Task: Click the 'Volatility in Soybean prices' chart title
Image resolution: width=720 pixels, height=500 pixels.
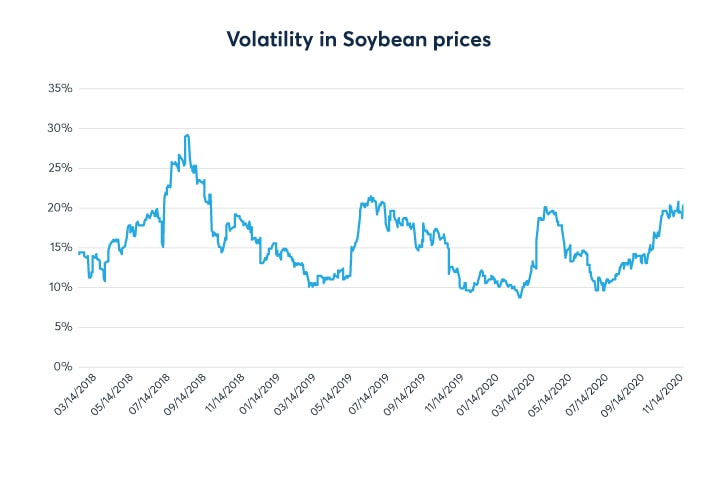Action: click(359, 40)
